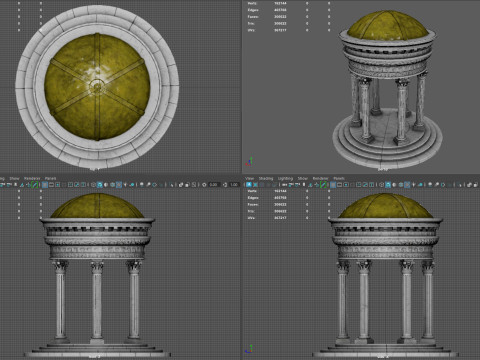Click green Grease Pencil icon in lower-right panel

323,184
